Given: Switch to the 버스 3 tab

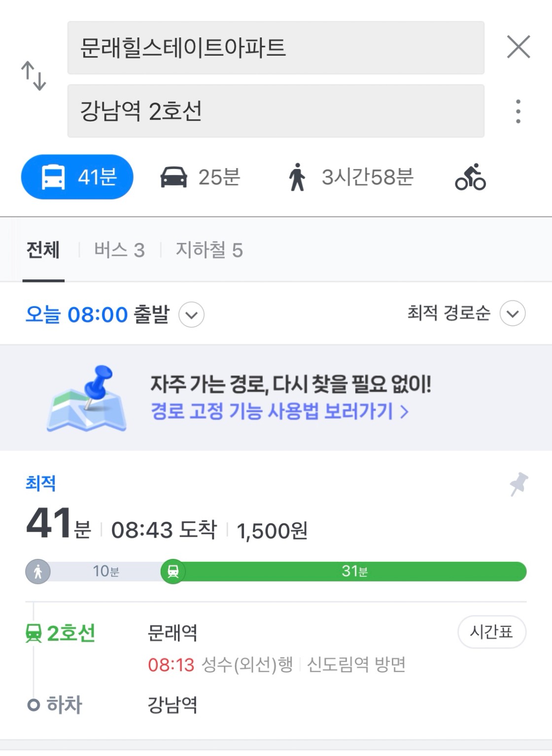Looking at the screenshot, I should tap(119, 250).
